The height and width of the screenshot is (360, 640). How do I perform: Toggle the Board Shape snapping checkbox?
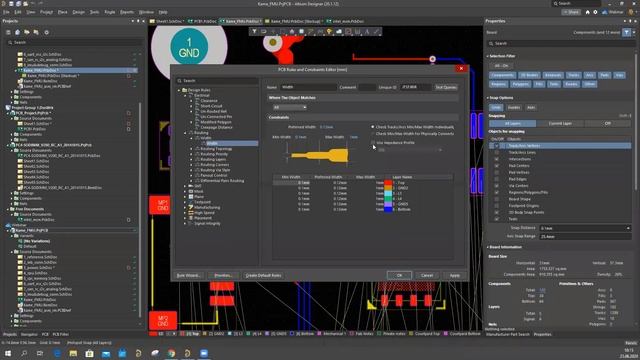tap(497, 199)
